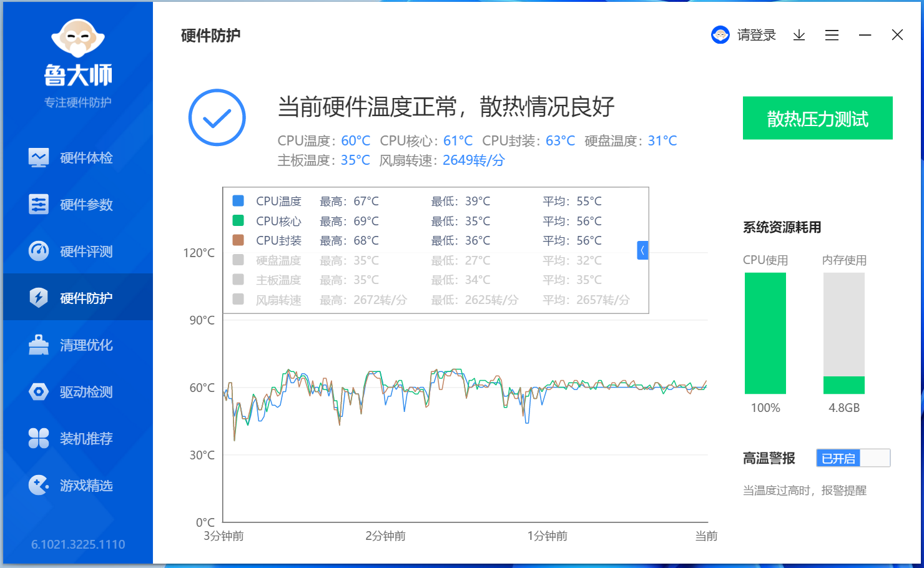
Task: Click the login avatar icon
Action: 720,35
